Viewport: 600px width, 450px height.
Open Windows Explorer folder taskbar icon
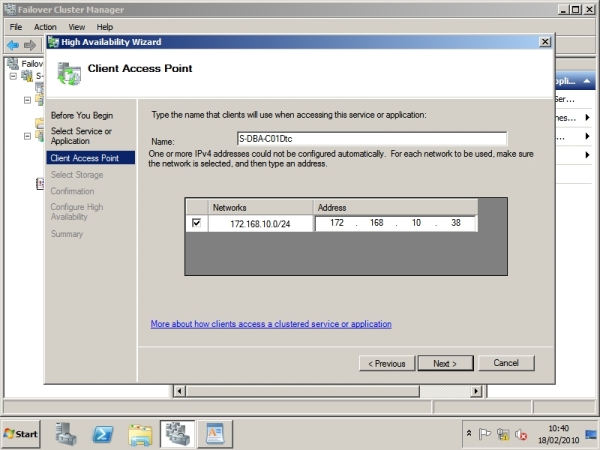point(140,435)
